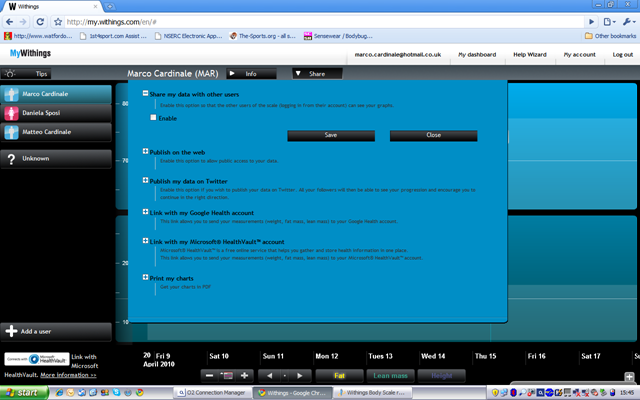Screen dimensions: 640x400
Task: Open the Other bookmarks folder
Action: pyautogui.click(x=610, y=36)
